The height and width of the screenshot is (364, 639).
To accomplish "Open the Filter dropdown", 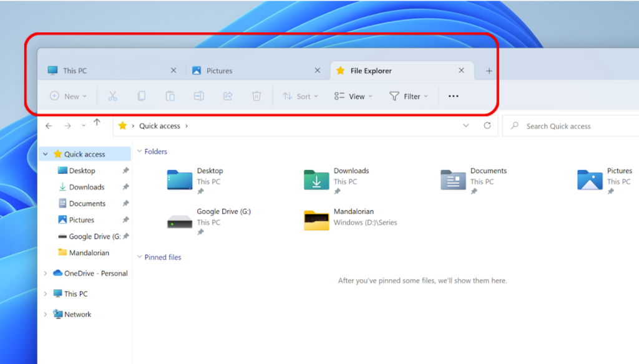I will click(409, 96).
